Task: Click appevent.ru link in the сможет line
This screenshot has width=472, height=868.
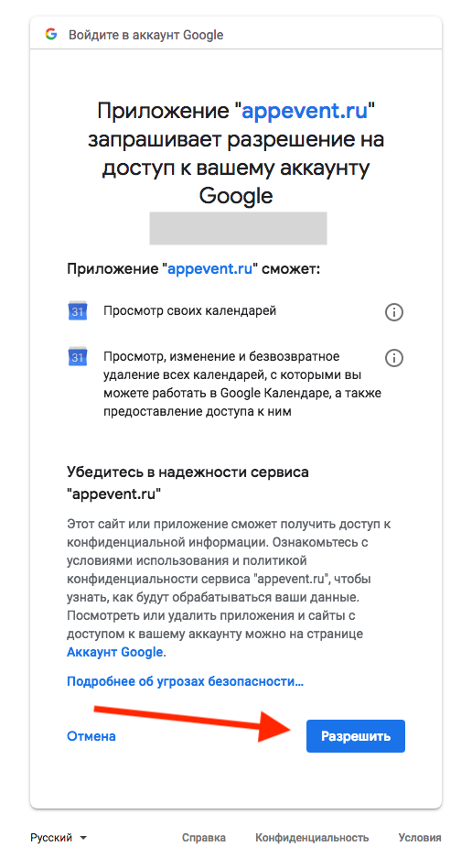Action: 209,269
